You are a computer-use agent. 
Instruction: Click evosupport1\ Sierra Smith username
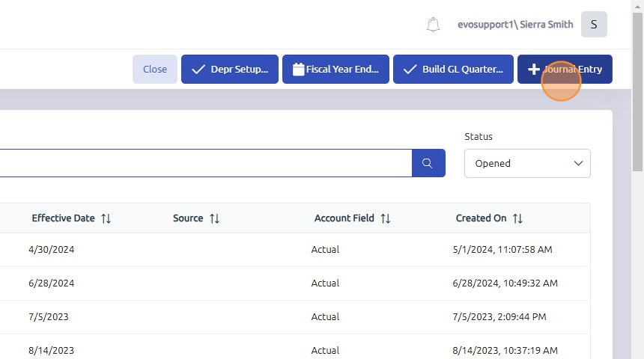pos(515,25)
